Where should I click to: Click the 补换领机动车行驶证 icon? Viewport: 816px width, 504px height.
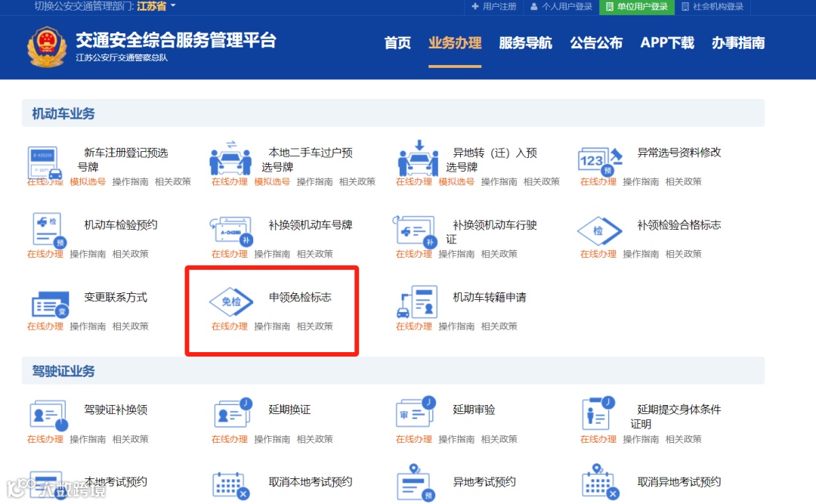pyautogui.click(x=415, y=230)
